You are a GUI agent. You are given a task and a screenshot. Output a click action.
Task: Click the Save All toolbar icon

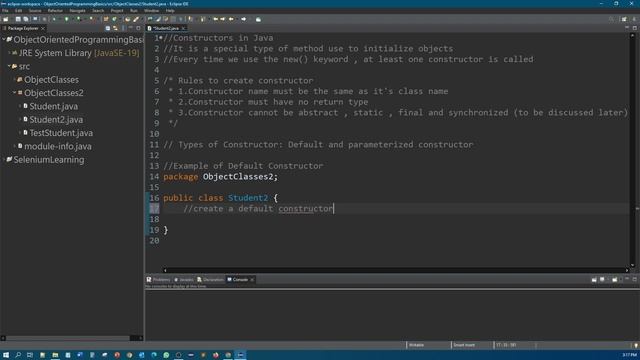tap(26, 19)
